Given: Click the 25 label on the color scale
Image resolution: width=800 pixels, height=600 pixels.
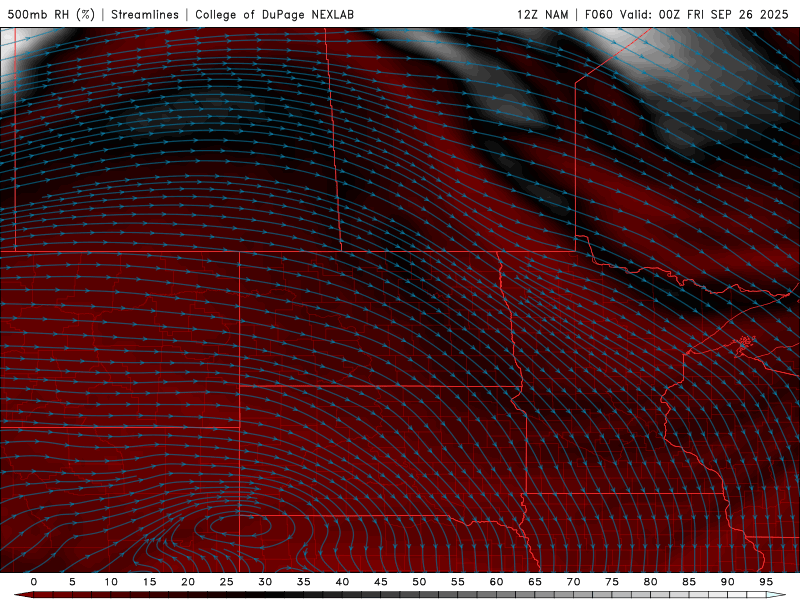Looking at the screenshot, I should pos(227,582).
